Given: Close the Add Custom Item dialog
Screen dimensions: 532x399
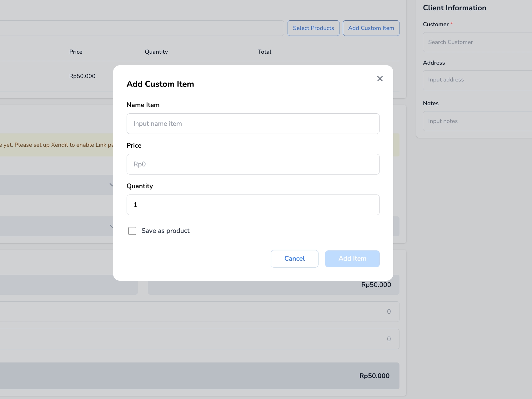Looking at the screenshot, I should point(380,79).
